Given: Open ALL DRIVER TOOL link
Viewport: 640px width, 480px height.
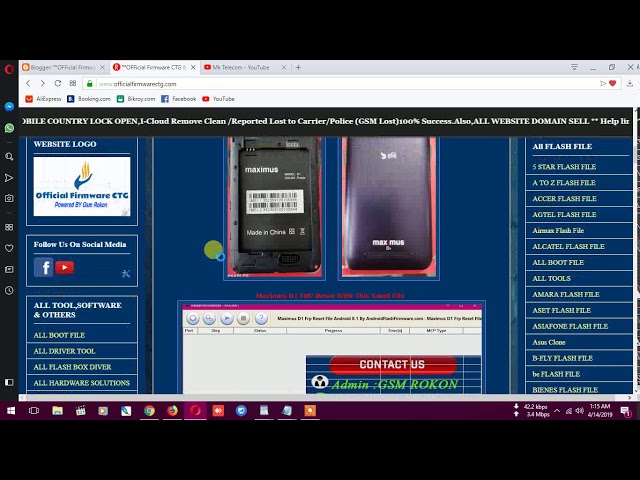Looking at the screenshot, I should coord(64,351).
